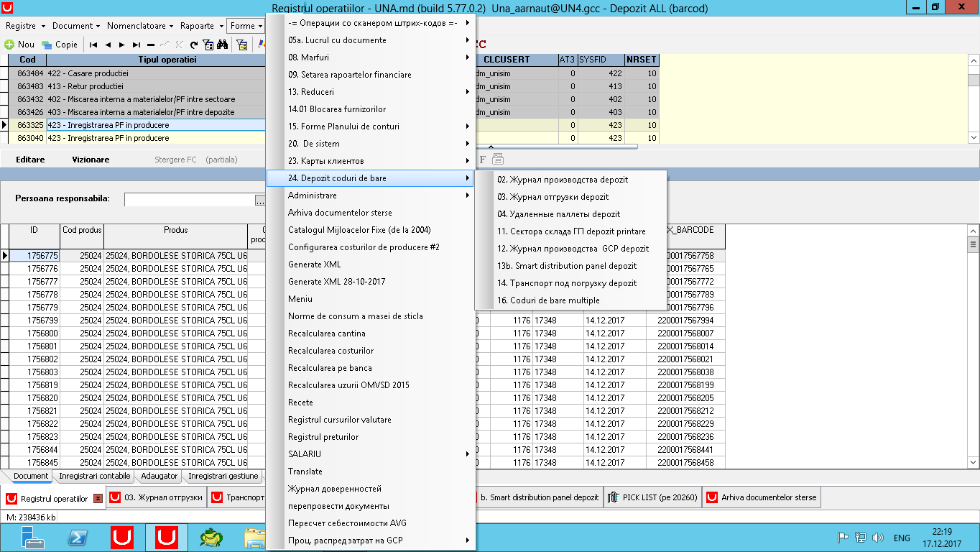Click the ellipsis button beside Persoana responsabila

pos(260,200)
